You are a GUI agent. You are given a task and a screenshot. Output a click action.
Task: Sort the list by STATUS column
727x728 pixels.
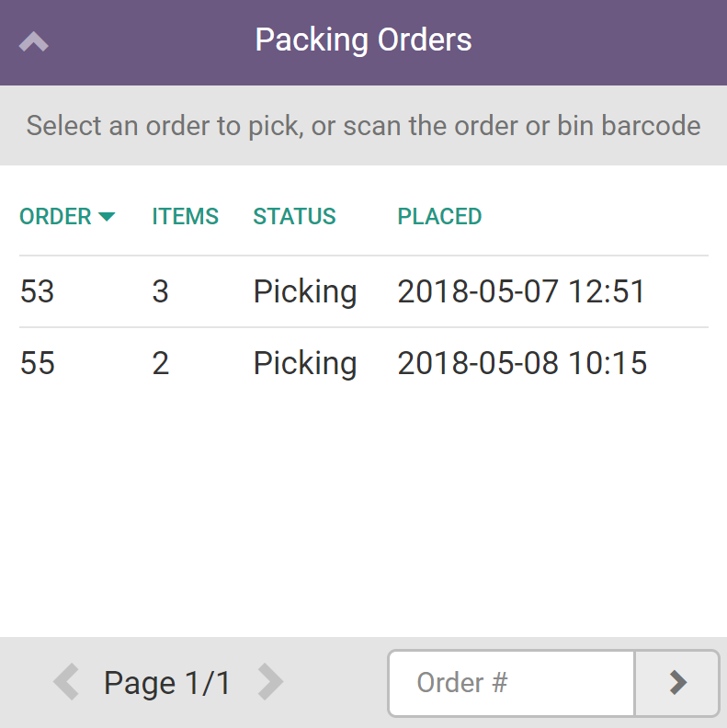294,217
